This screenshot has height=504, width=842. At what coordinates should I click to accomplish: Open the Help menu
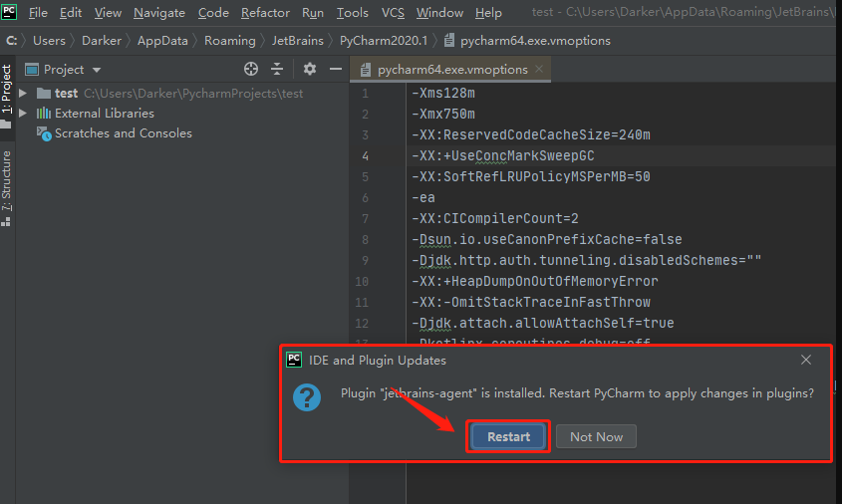pos(488,12)
